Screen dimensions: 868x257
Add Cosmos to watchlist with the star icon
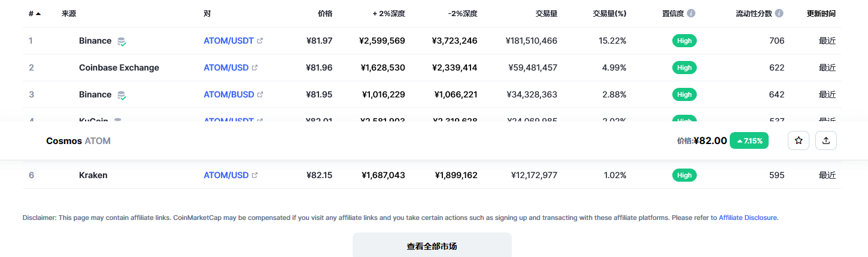pos(799,140)
